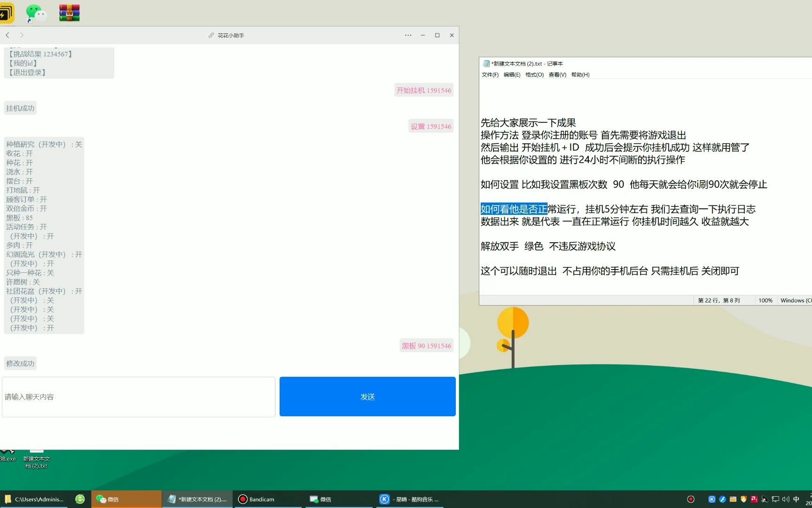Click the blue KuGou K tray icon
This screenshot has height=508, width=812.
click(712, 499)
